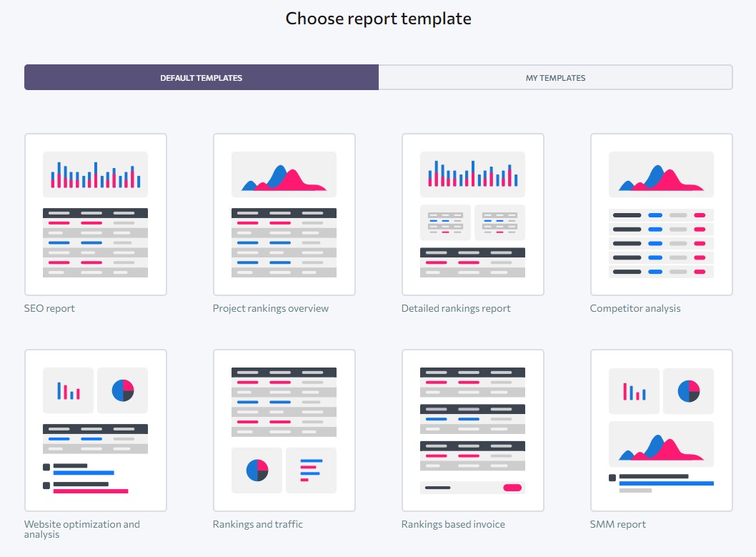Open the Competitor analysis template
Image resolution: width=756 pixels, height=557 pixels.
pos(661,214)
